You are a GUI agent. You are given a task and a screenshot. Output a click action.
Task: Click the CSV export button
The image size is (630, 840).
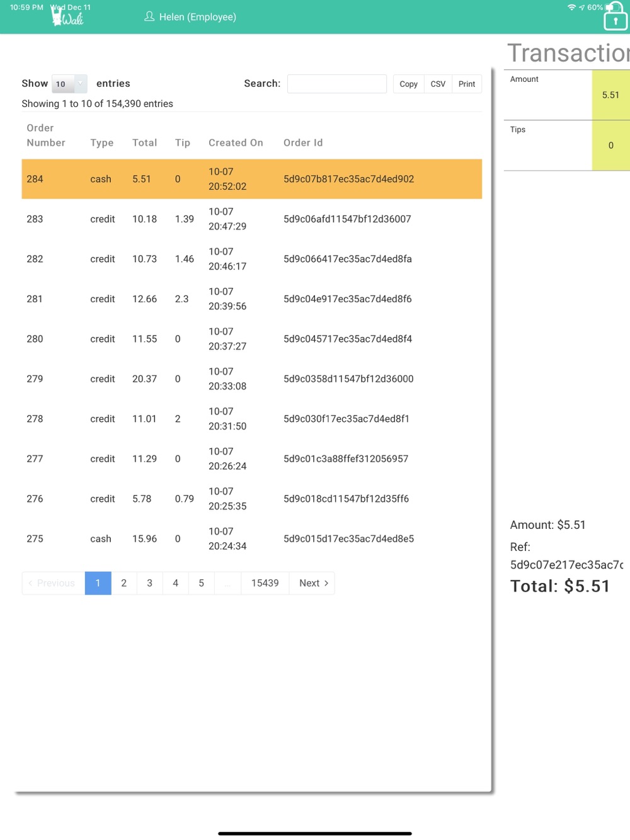[438, 84]
